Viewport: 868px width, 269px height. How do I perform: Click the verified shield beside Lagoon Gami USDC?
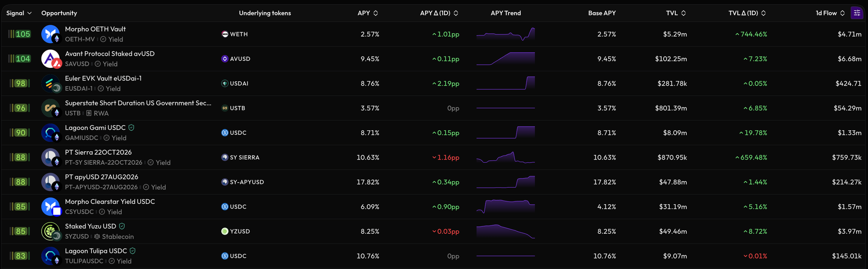[x=132, y=128]
